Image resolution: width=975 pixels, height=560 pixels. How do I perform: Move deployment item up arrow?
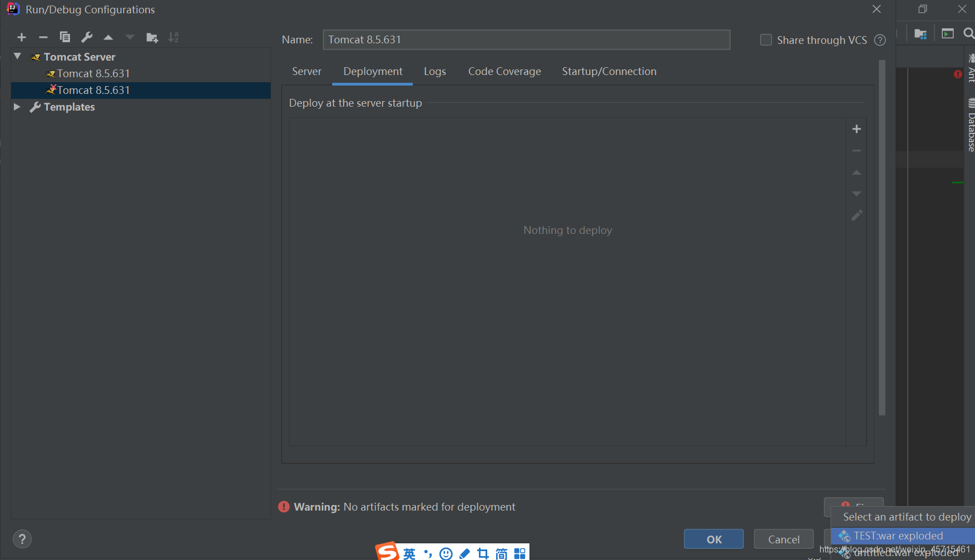tap(857, 172)
